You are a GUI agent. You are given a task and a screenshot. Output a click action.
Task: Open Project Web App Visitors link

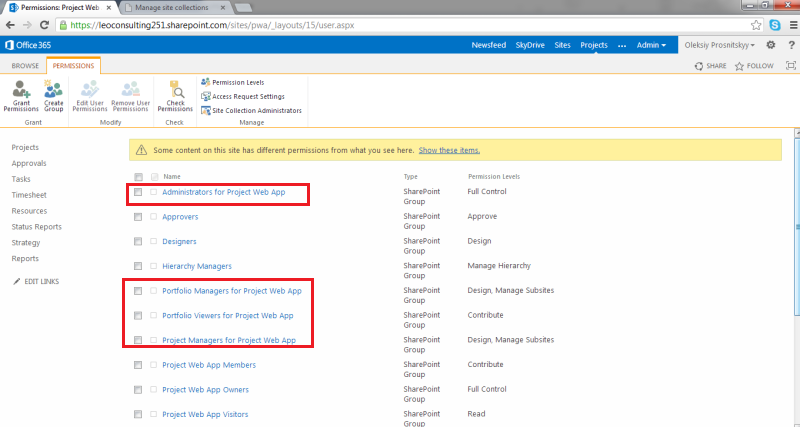(x=205, y=414)
